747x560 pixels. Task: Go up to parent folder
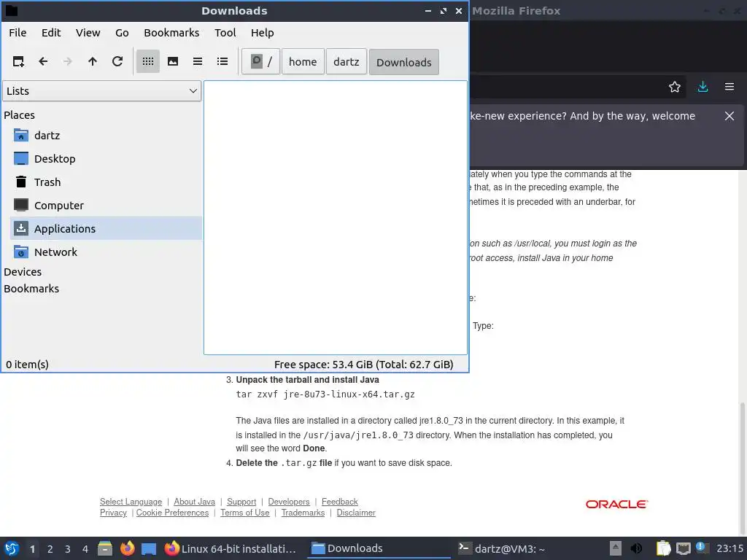pyautogui.click(x=93, y=61)
